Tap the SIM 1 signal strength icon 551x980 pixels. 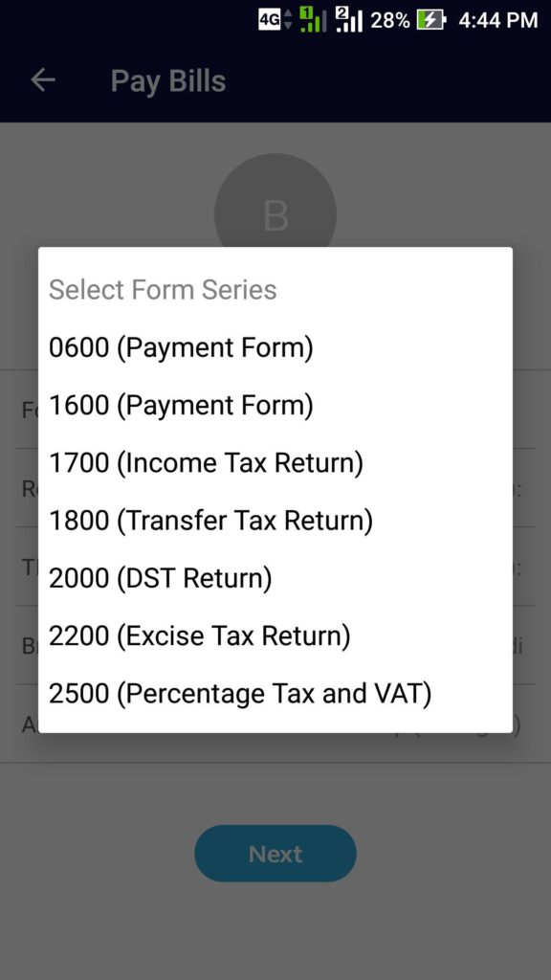[x=313, y=19]
